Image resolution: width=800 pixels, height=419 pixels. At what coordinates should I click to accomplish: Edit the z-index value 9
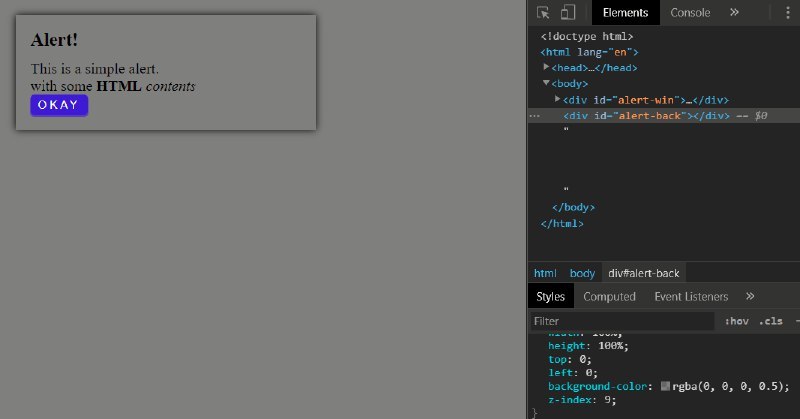coord(607,400)
